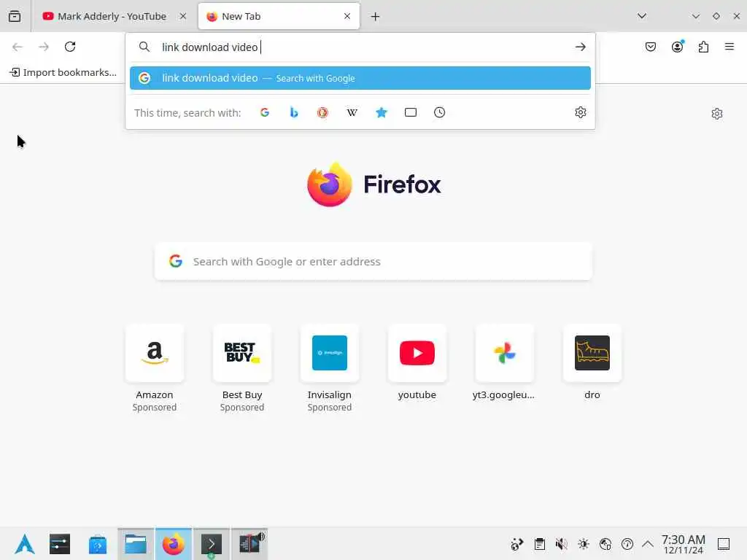Click show desktop button in taskbar
Screen dimensions: 747x560
(724, 544)
